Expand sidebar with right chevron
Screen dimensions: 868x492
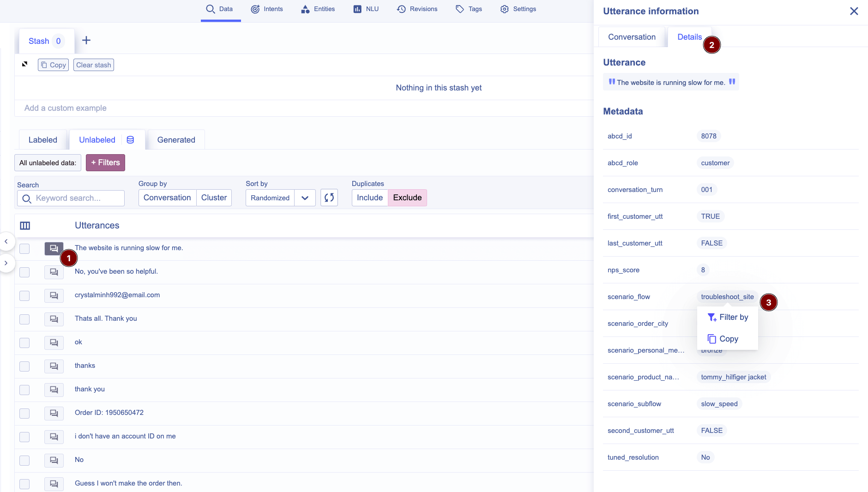pyautogui.click(x=6, y=263)
